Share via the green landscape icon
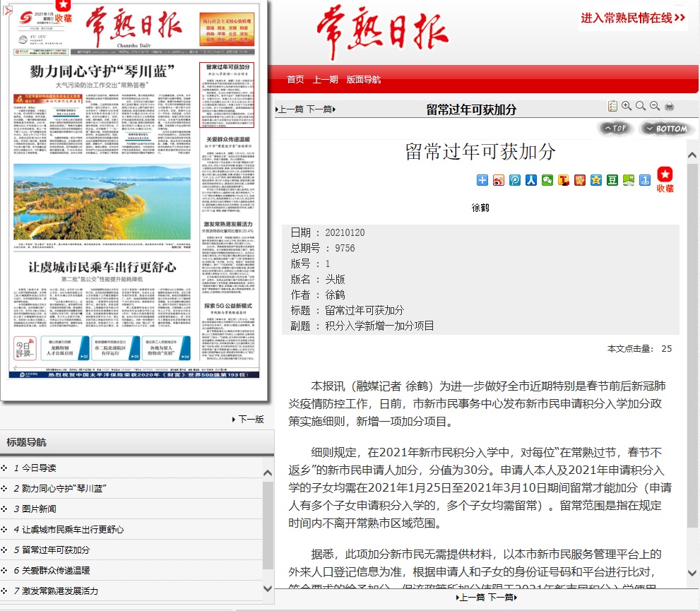Screen dimensions: 700x611 (629, 180)
